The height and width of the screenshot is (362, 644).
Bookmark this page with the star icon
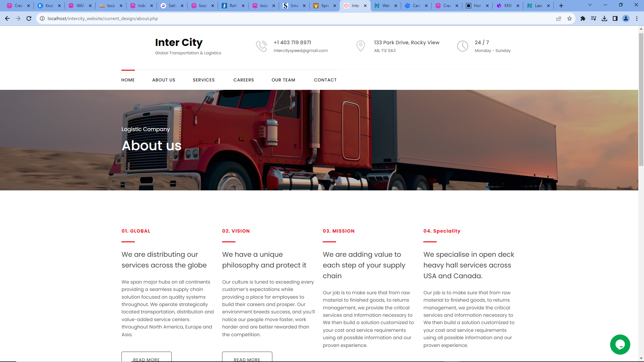[x=570, y=18]
